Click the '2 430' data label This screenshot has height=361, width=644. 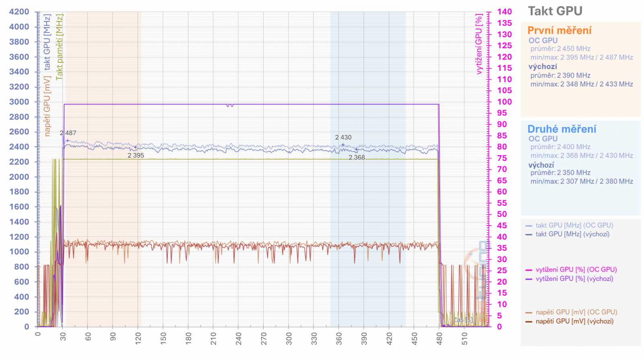tap(343, 137)
